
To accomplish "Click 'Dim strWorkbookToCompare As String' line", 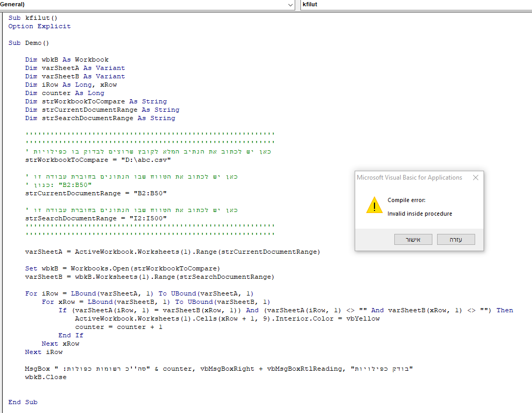I will click(96, 101).
